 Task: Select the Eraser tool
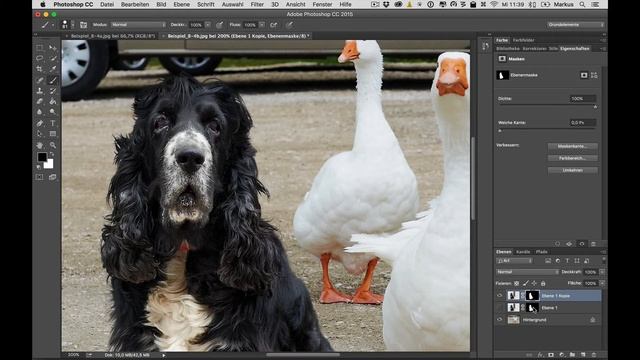pos(40,101)
